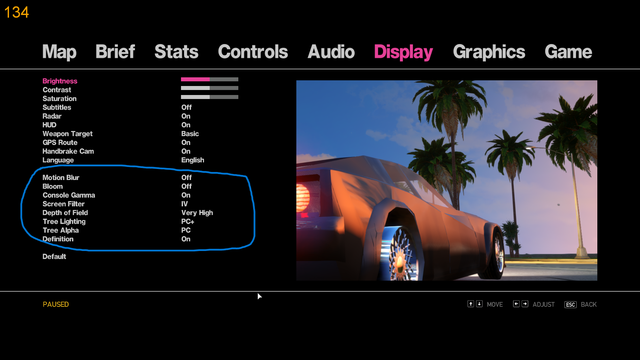Switch to the Stats tab
Viewport: 640px width, 360px height.
tap(176, 52)
